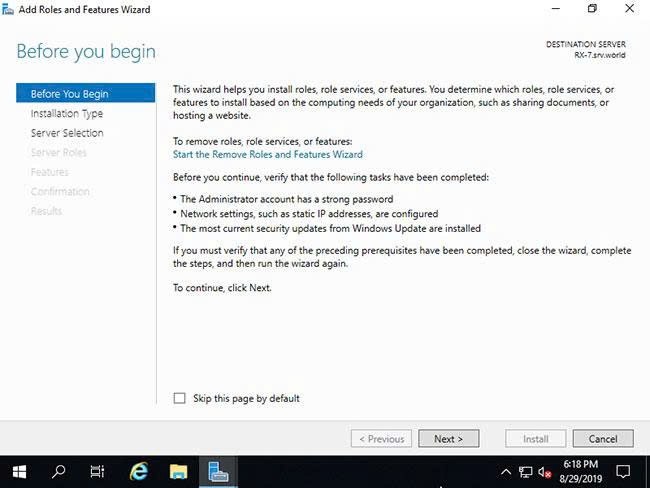Click the Previous button
Screen dimensions: 650x488
pos(381,438)
